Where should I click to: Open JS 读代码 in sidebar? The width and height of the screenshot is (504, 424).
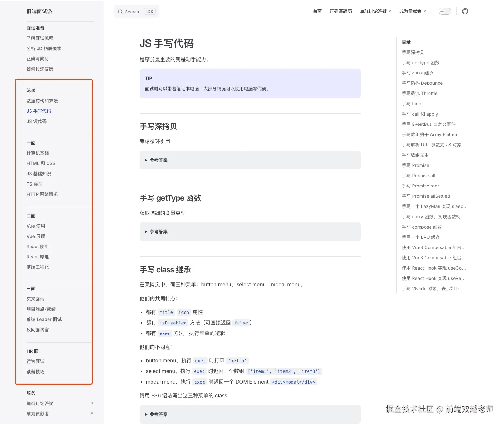[37, 121]
